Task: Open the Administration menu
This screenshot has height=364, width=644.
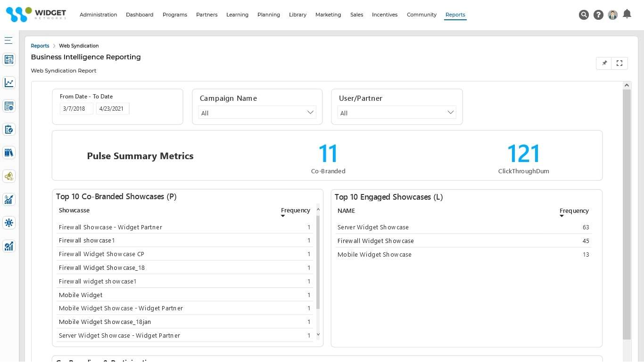Action: click(x=98, y=15)
